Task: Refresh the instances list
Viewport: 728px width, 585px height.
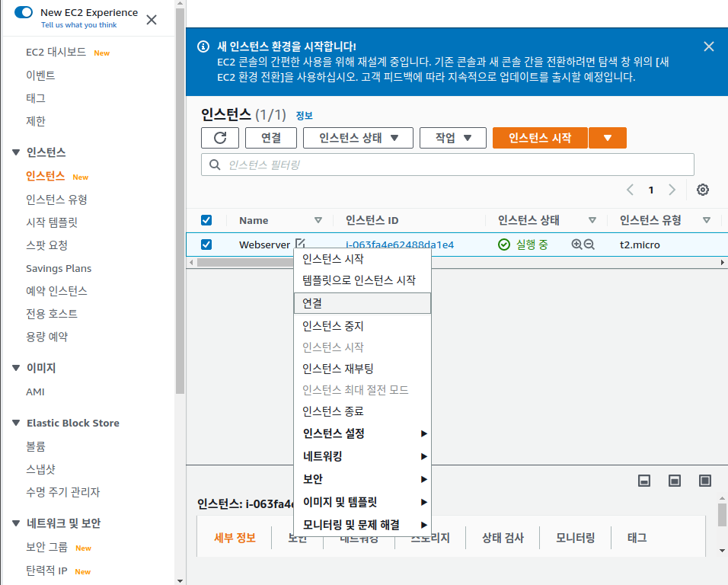Action: 220,138
